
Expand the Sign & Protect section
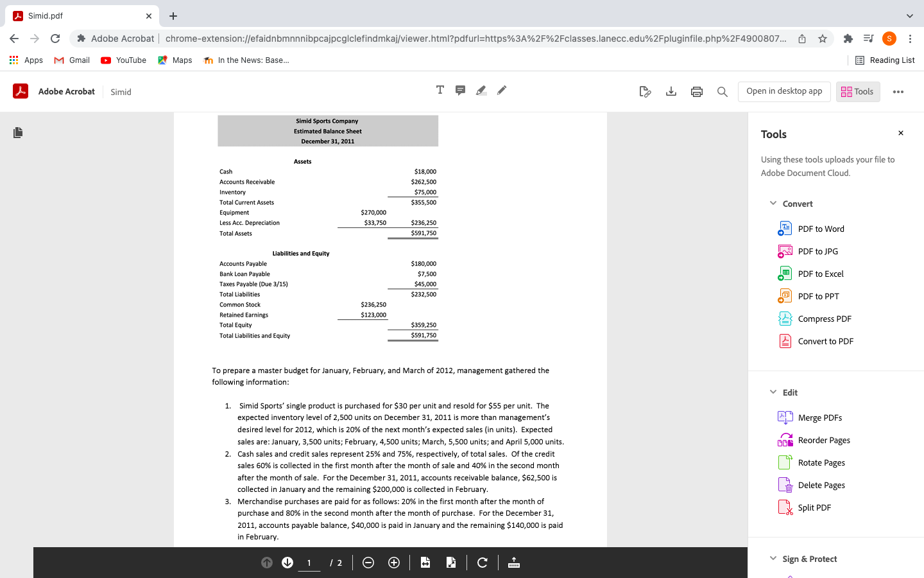(773, 559)
